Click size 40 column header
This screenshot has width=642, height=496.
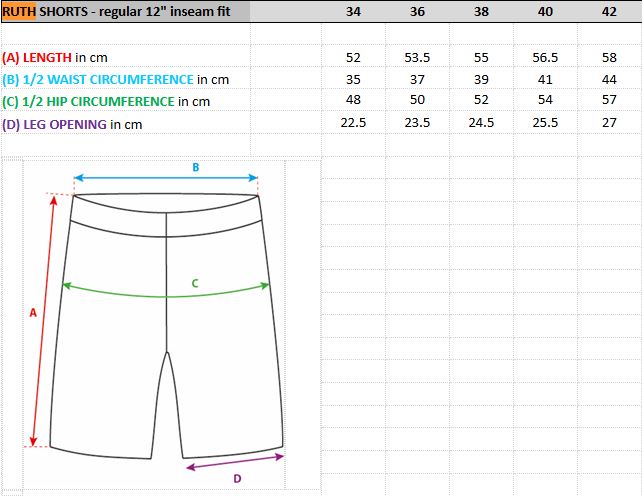click(545, 11)
